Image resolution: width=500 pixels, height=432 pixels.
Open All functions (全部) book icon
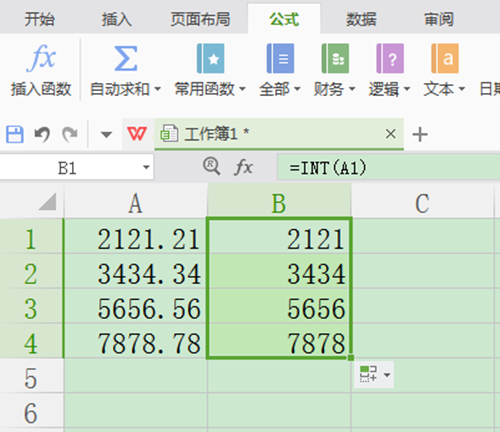point(280,58)
